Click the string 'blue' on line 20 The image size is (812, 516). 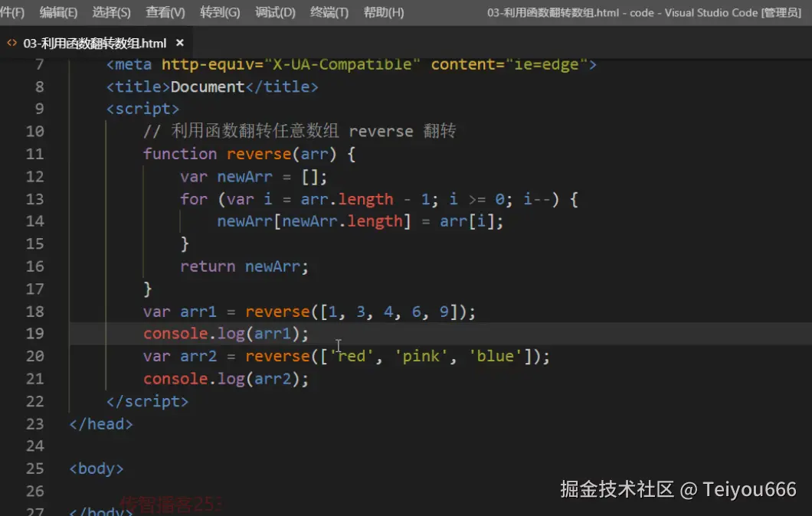click(x=495, y=357)
